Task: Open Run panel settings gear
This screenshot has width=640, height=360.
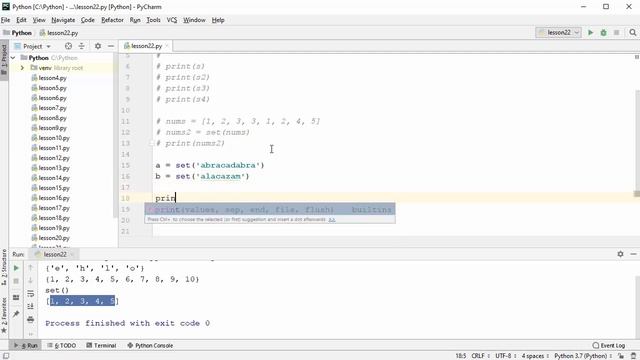Action: pos(620,254)
